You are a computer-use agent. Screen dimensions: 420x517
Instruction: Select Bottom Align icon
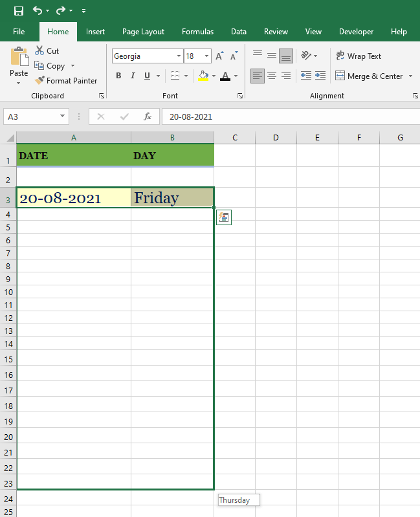click(x=286, y=56)
